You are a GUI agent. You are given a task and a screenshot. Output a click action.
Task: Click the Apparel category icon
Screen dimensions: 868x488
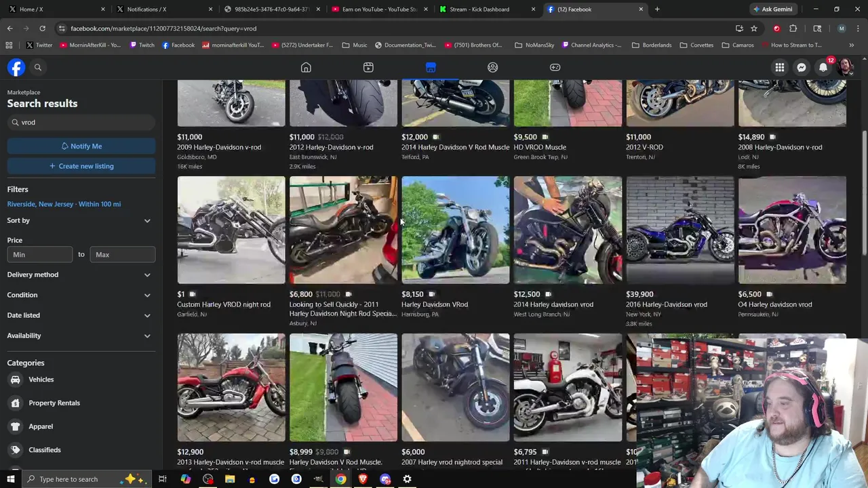pos(16,426)
